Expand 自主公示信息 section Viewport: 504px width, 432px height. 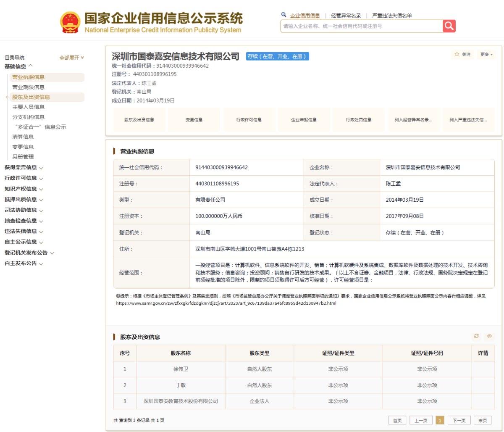click(x=24, y=242)
